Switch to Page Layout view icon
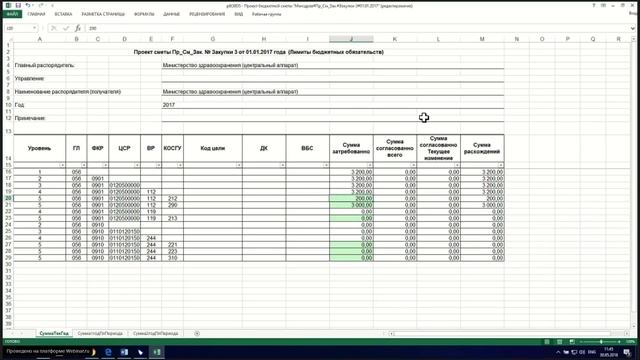Image resolution: width=640 pixels, height=360 pixels. coord(560,342)
